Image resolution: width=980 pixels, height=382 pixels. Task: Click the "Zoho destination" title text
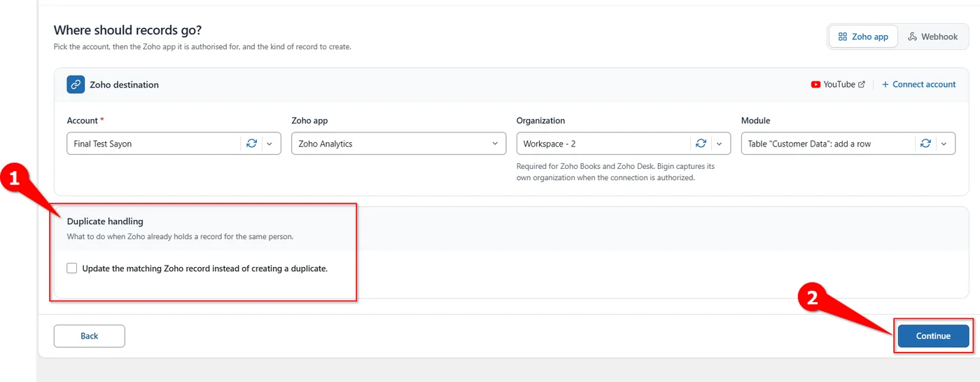[124, 85]
